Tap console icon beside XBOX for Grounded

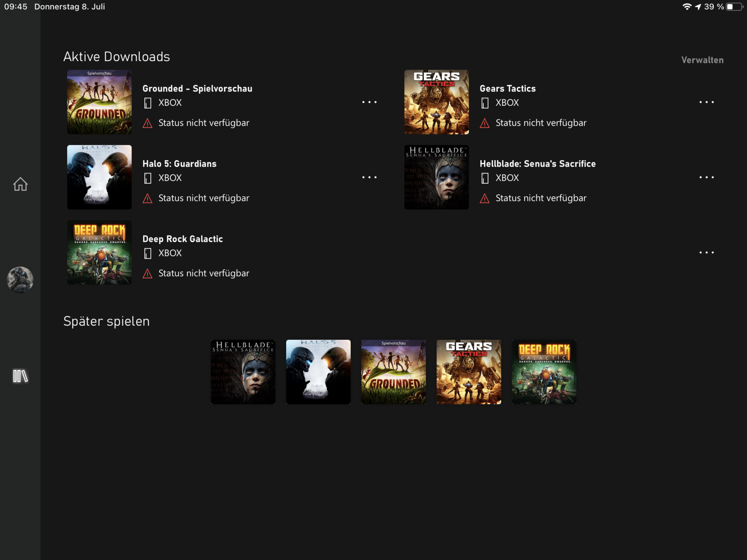(148, 103)
